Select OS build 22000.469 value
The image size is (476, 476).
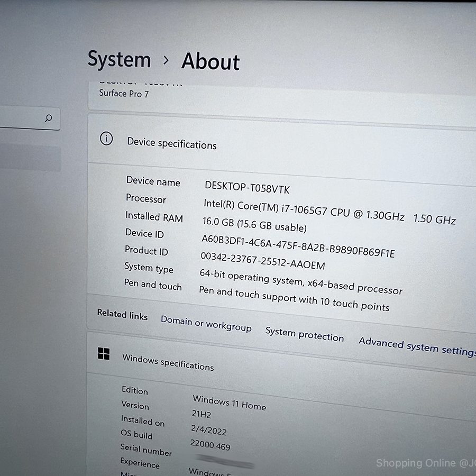click(x=210, y=445)
